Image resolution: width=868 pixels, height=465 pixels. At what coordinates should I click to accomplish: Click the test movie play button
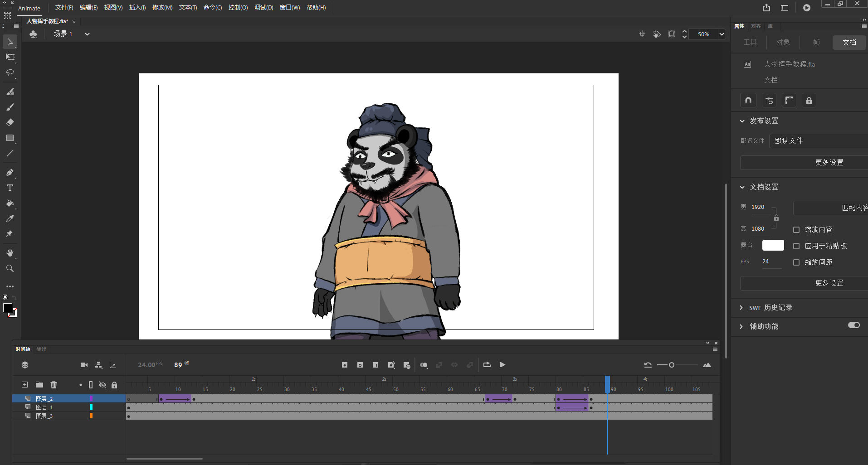[x=806, y=8]
